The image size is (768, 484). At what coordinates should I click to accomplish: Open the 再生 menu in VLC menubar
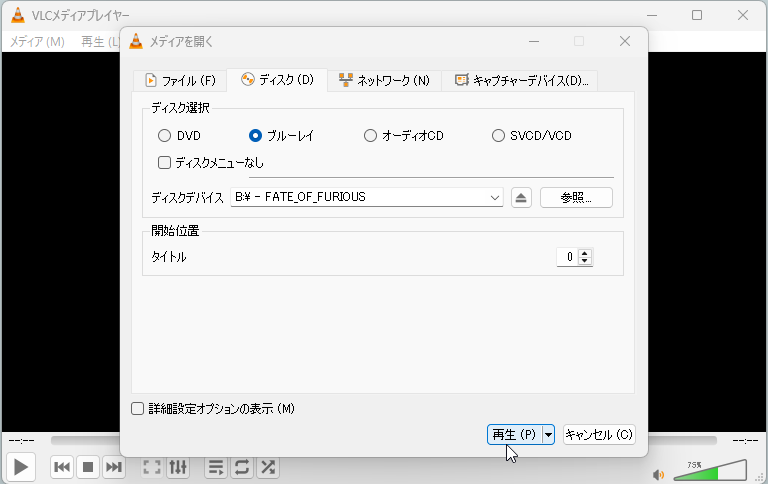[99, 42]
